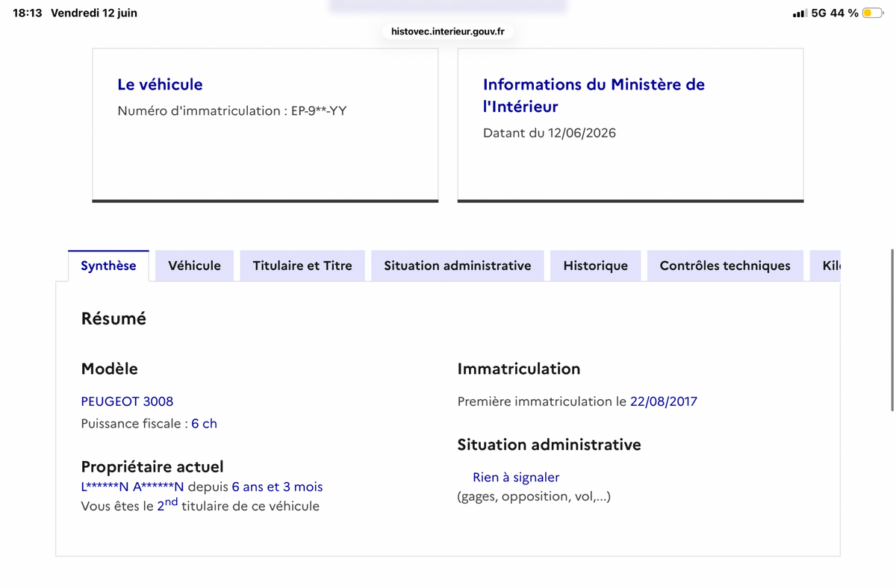
Task: Tap the cellular signal bars icon
Action: pyautogui.click(x=800, y=13)
